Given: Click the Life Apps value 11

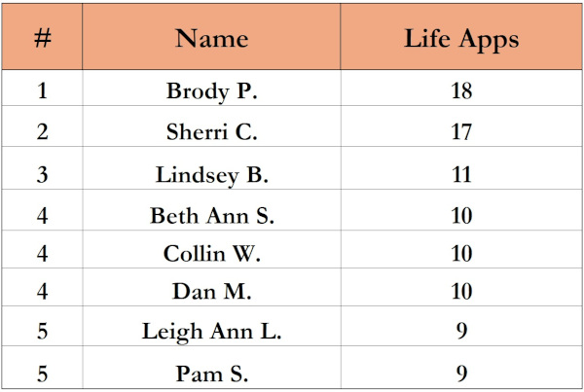Looking at the screenshot, I should 461,168.
